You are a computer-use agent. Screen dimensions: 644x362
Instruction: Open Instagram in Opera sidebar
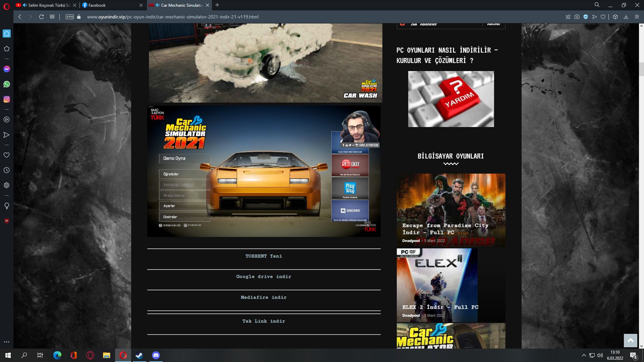pyautogui.click(x=6, y=99)
